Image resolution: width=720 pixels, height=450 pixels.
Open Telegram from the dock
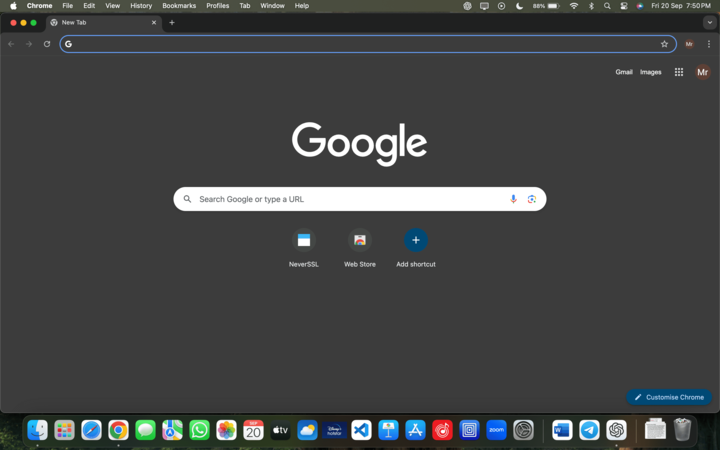589,430
